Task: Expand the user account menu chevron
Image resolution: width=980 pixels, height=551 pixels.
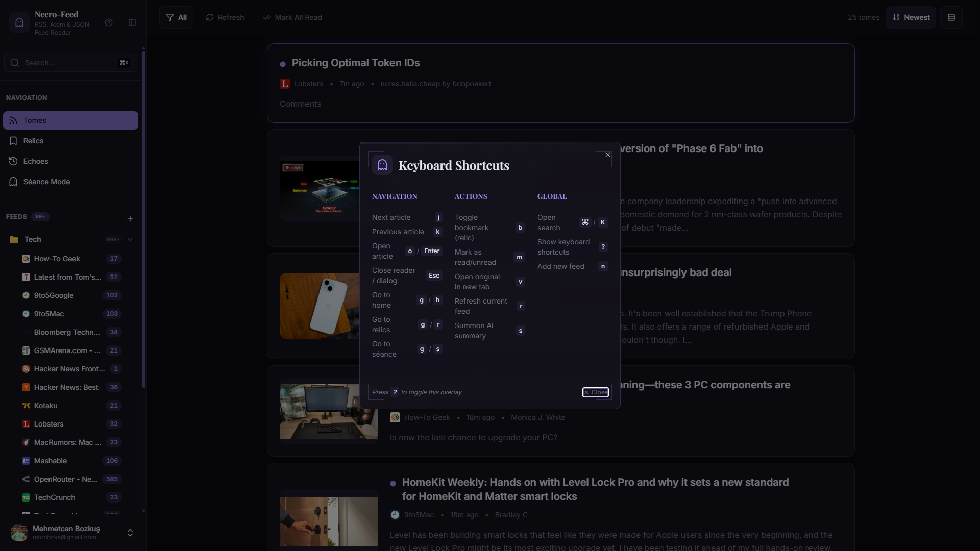Action: [x=130, y=533]
